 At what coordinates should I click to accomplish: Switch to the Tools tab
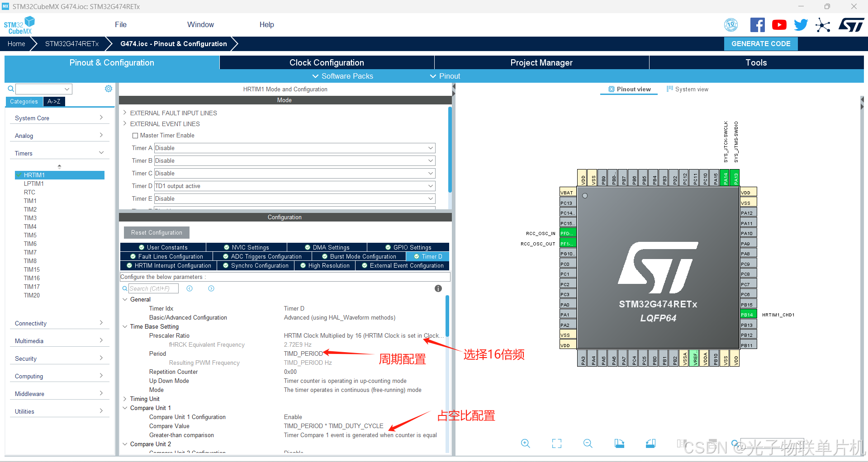756,62
